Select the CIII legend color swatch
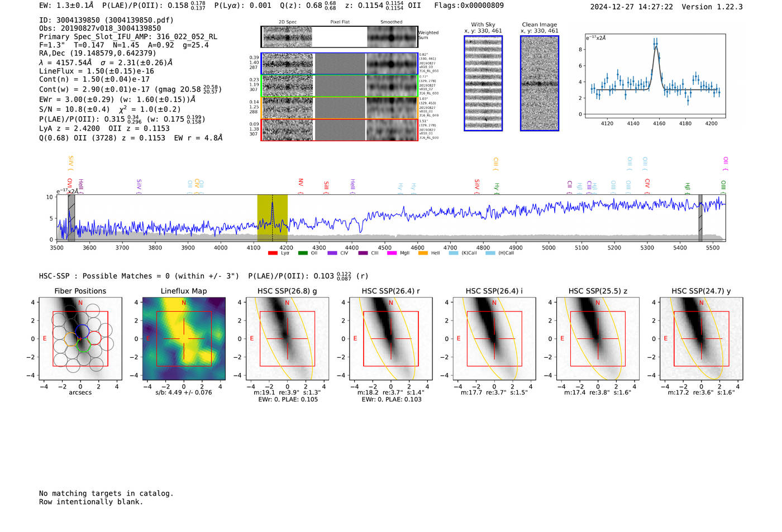Image resolution: width=782 pixels, height=532 pixels. [x=363, y=253]
